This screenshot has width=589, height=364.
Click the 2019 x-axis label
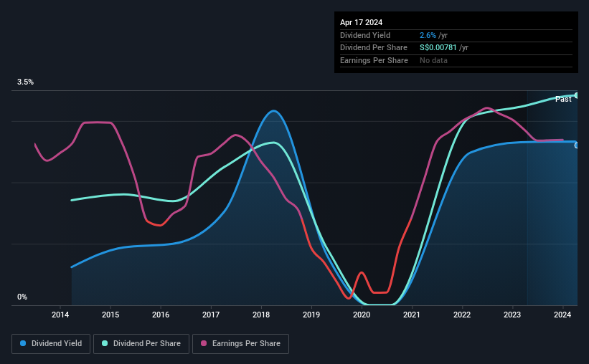point(311,315)
